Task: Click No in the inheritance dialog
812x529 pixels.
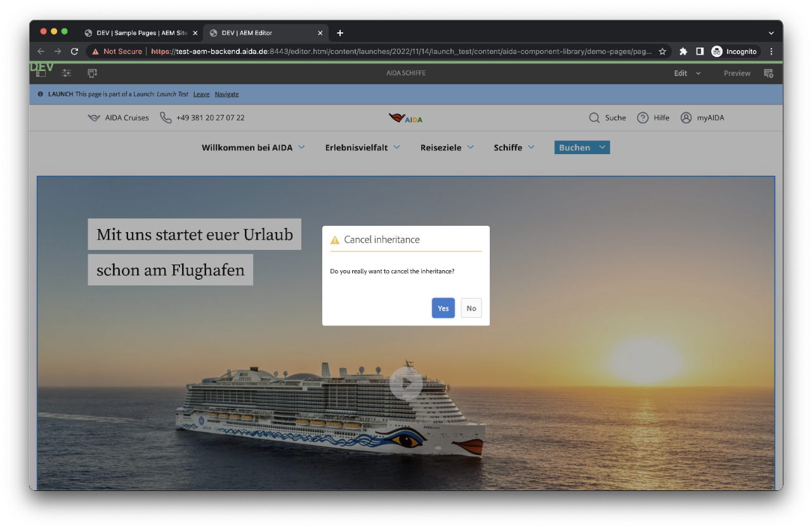Action: (471, 308)
